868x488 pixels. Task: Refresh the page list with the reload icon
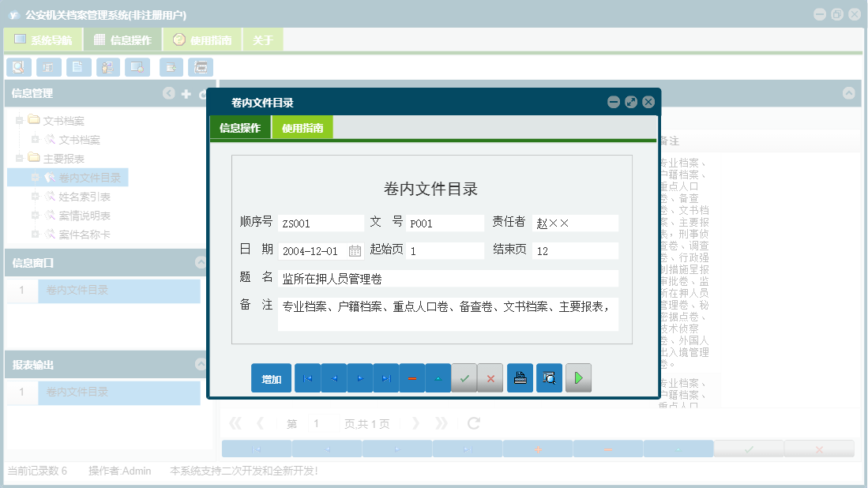click(x=472, y=422)
